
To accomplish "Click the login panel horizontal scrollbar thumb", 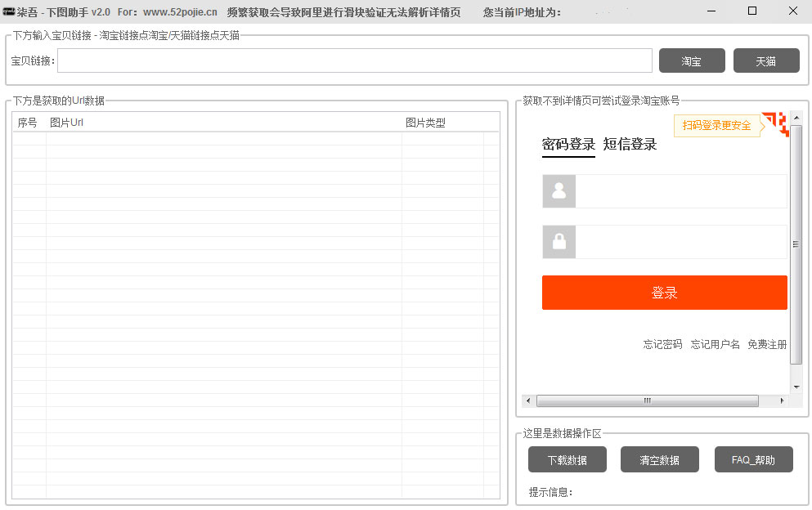I will click(x=647, y=401).
